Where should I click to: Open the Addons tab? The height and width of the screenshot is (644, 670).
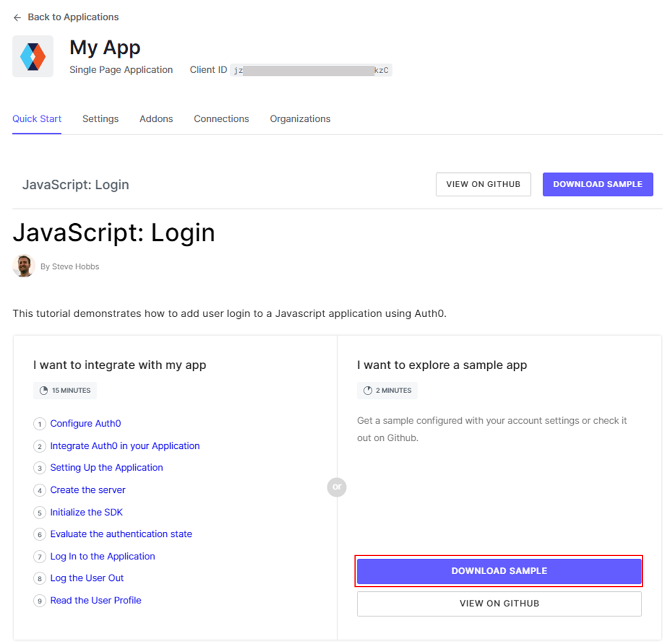pos(156,118)
